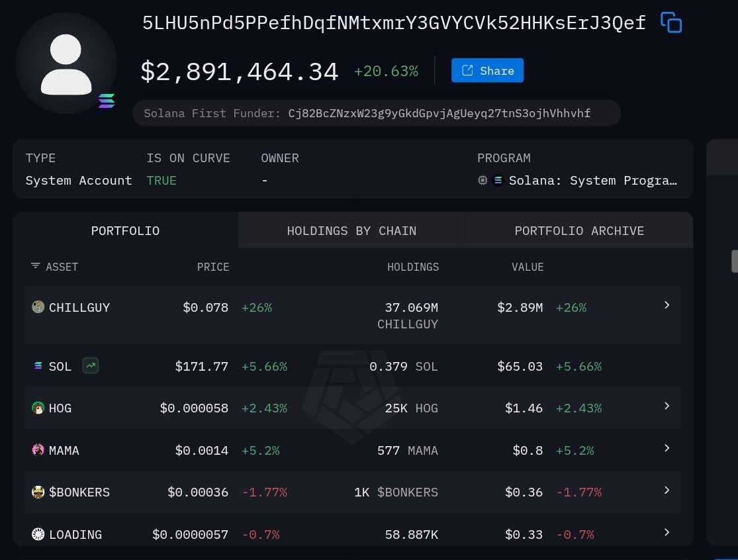
Task: Click the HOG token icon
Action: pyautogui.click(x=38, y=408)
